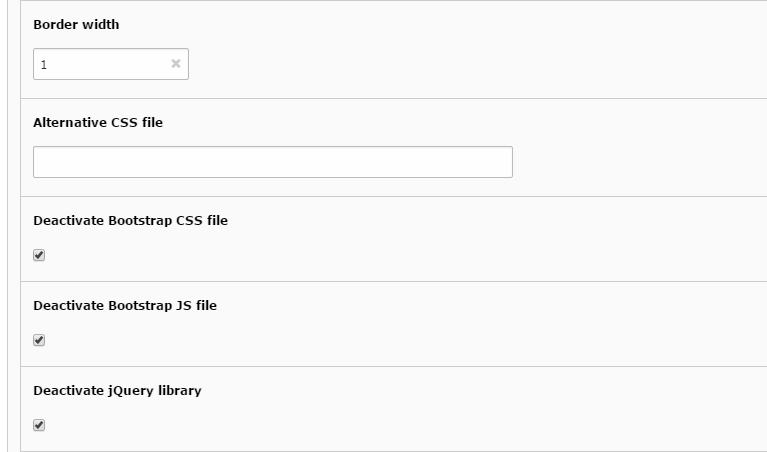Toggle Deactivate Bootstrap JS file checkbox
The height and width of the screenshot is (452, 767).
click(x=39, y=340)
